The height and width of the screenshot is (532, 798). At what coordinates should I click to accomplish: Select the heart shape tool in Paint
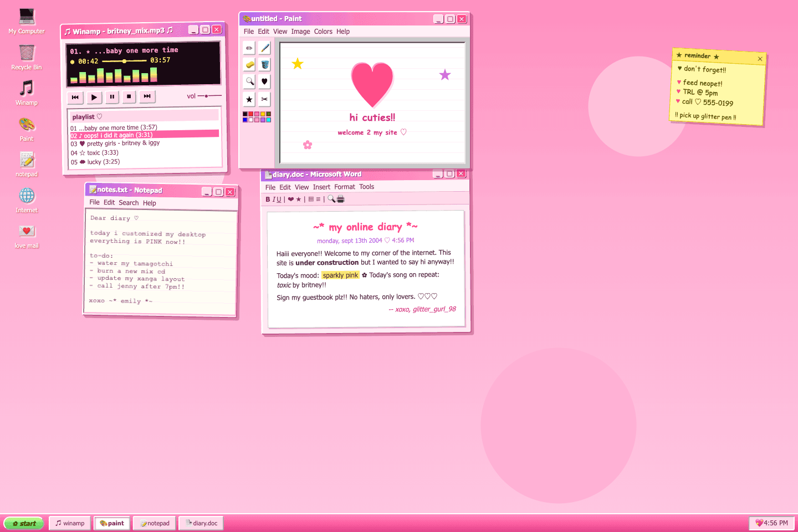pos(265,81)
